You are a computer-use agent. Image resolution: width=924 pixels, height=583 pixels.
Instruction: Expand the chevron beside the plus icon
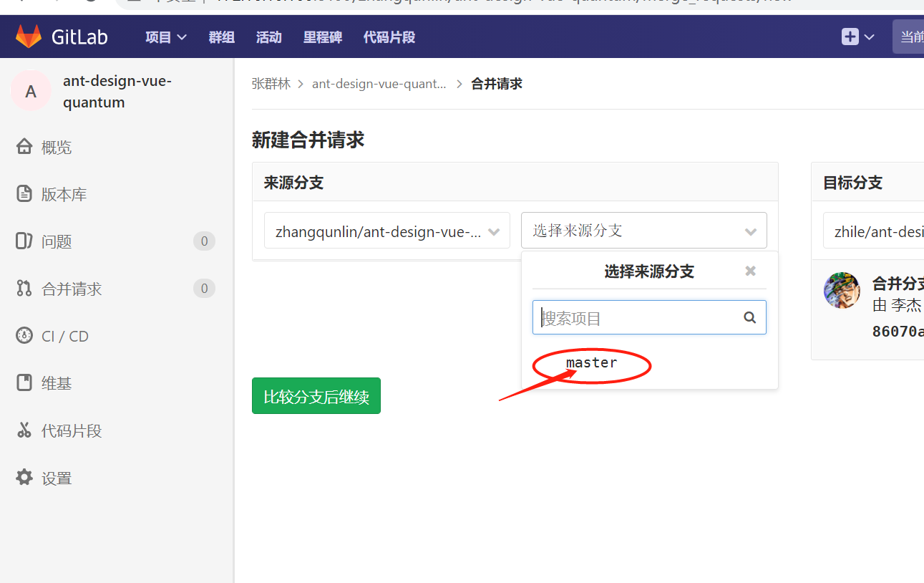(870, 37)
